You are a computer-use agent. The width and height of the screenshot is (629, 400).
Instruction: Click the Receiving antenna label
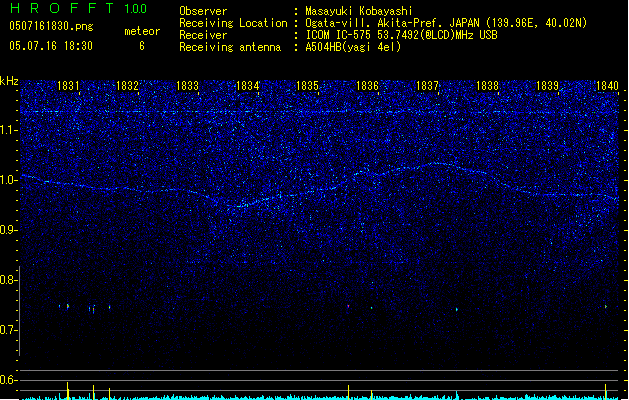pos(230,47)
